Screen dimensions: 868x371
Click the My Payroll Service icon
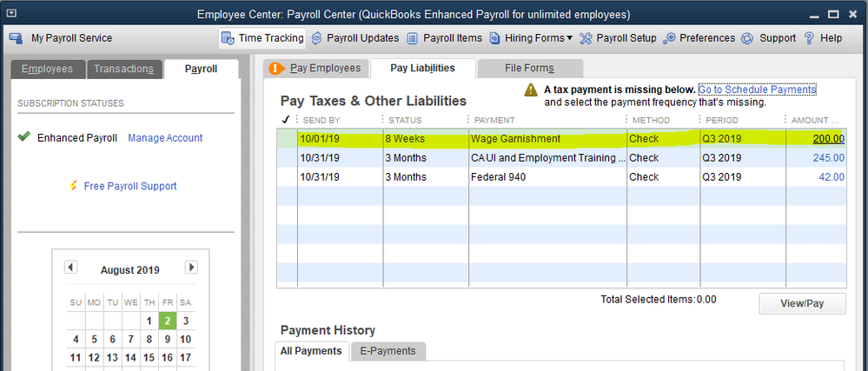click(16, 38)
